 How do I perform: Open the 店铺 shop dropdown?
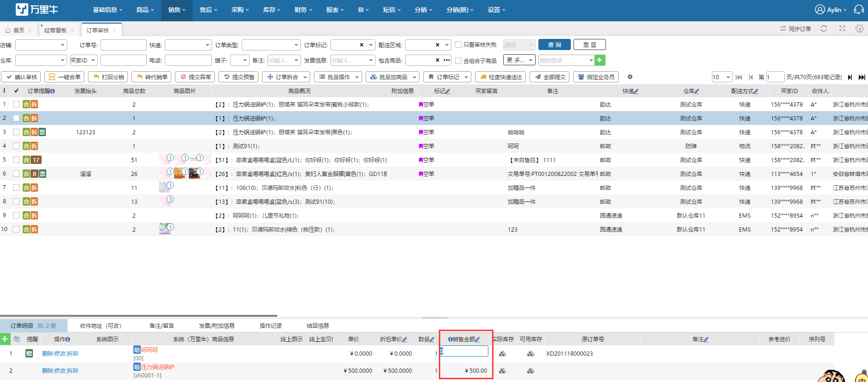coord(41,45)
